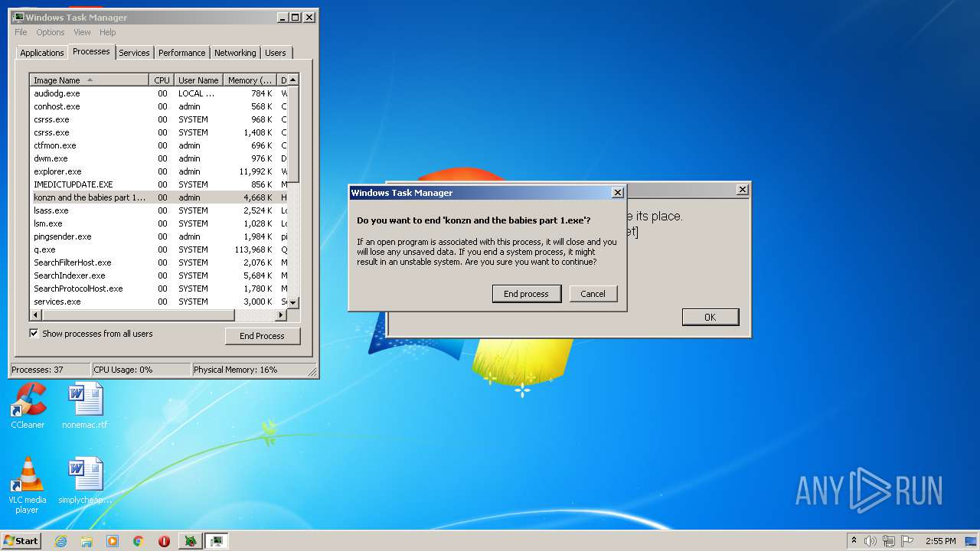The image size is (980, 551).
Task: Click the 2:55 PM taskbar clock
Action: [x=940, y=541]
